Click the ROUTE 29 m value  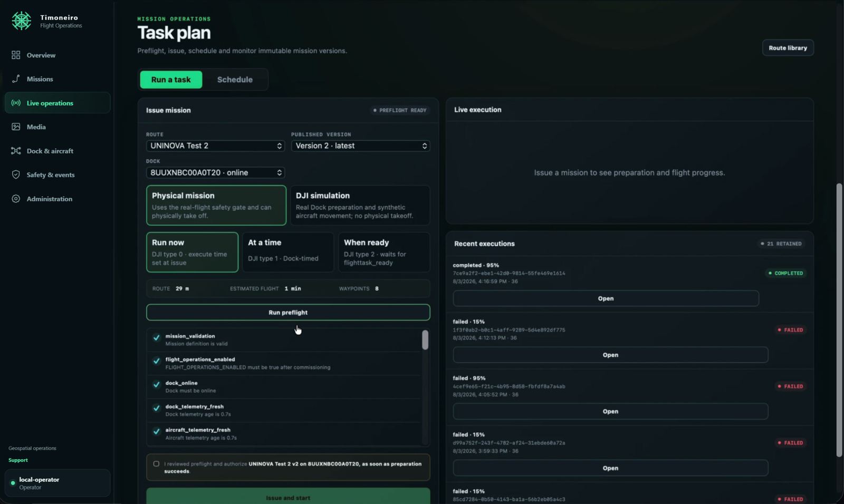(x=182, y=288)
